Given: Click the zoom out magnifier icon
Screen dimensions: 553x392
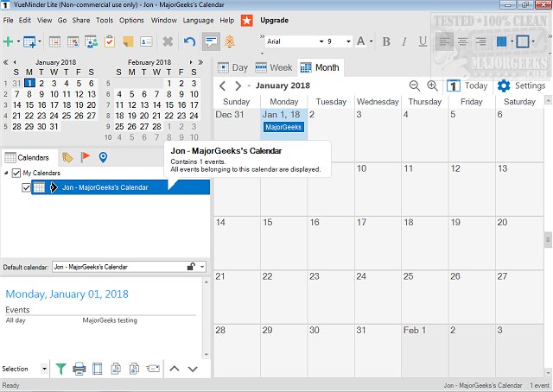Looking at the screenshot, I should 415,85.
